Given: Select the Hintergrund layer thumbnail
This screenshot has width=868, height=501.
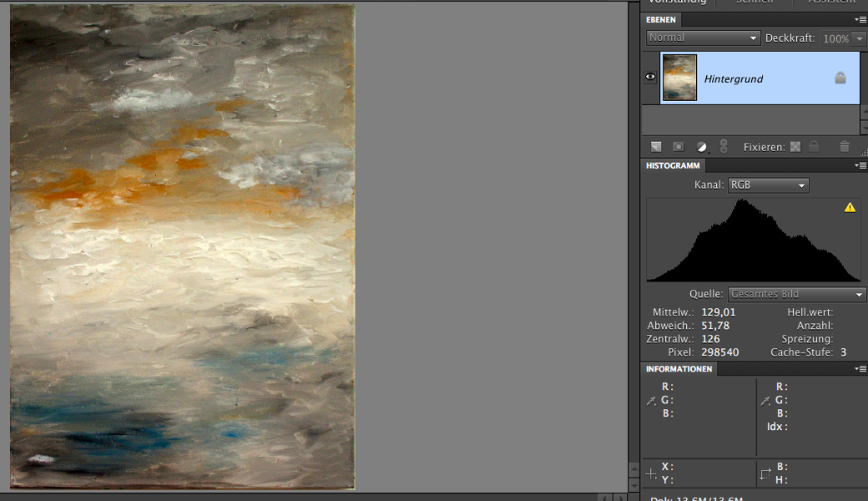Looking at the screenshot, I should click(x=679, y=78).
